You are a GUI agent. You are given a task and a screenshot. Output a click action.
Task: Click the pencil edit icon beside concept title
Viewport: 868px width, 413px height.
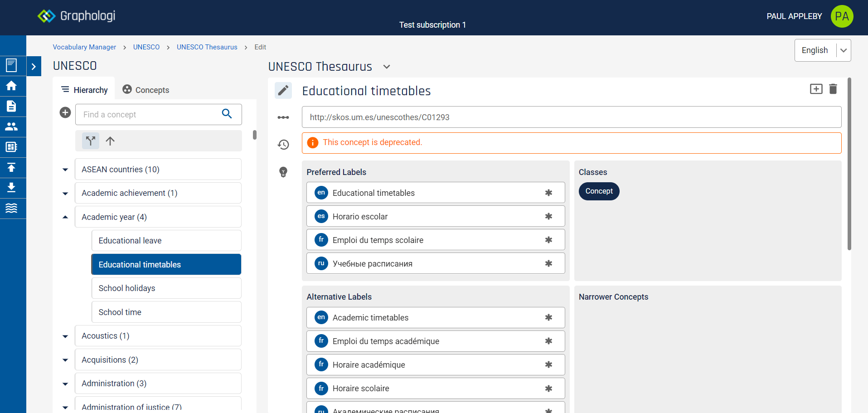click(283, 91)
